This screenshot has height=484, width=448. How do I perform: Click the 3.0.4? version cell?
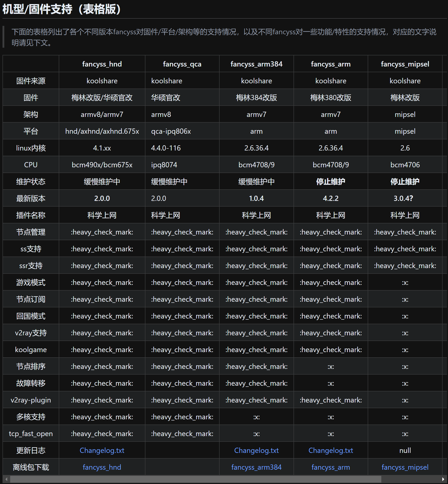(403, 198)
